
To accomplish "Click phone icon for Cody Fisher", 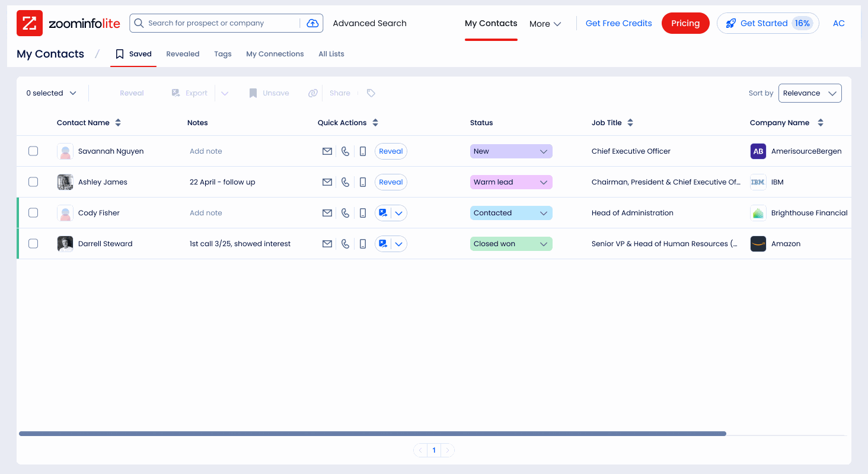I will pyautogui.click(x=345, y=213).
